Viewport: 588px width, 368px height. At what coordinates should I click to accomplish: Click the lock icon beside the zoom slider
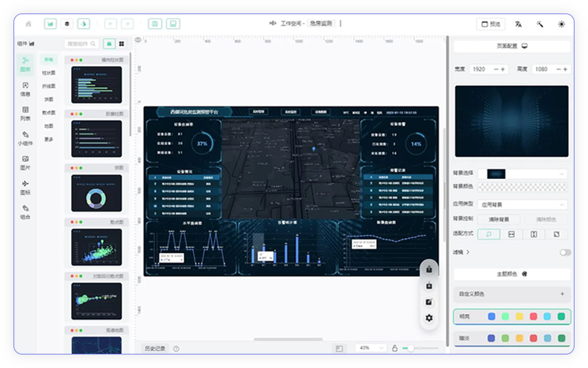pyautogui.click(x=395, y=348)
